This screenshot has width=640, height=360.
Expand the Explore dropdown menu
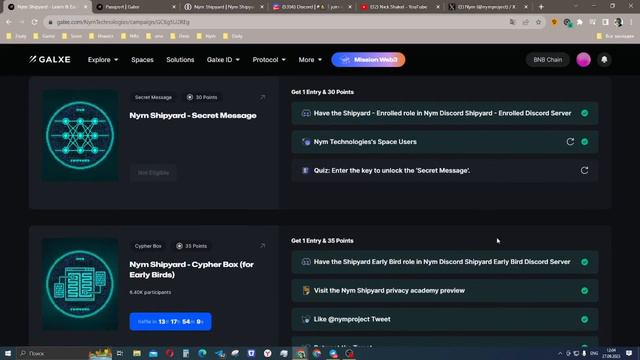point(103,60)
